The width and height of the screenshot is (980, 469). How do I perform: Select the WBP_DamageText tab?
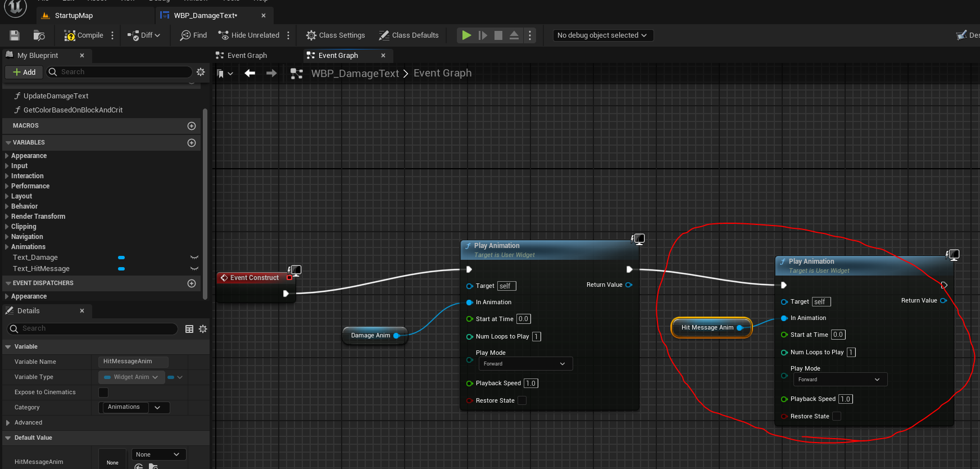[206, 16]
